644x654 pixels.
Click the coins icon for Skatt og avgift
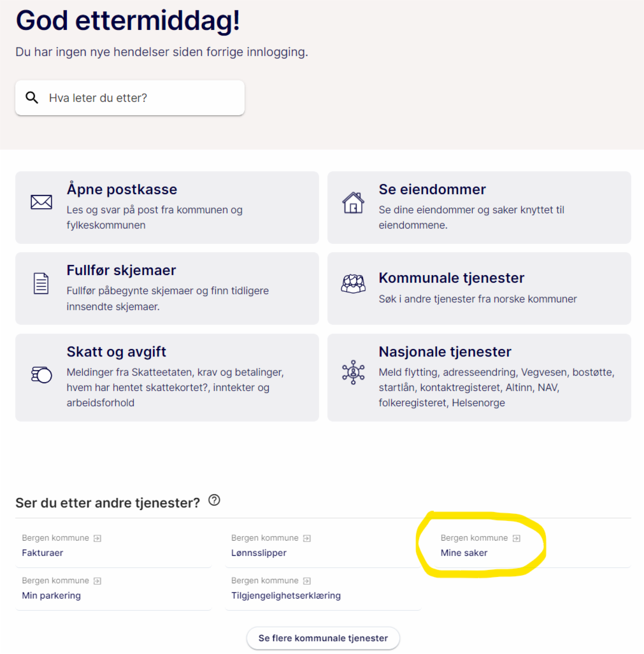click(41, 374)
